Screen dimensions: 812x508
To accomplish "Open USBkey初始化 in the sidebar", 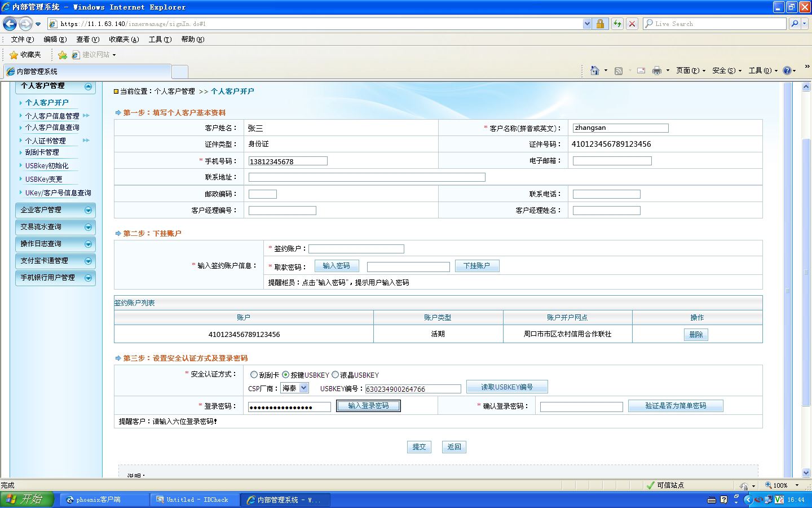I will [x=47, y=166].
